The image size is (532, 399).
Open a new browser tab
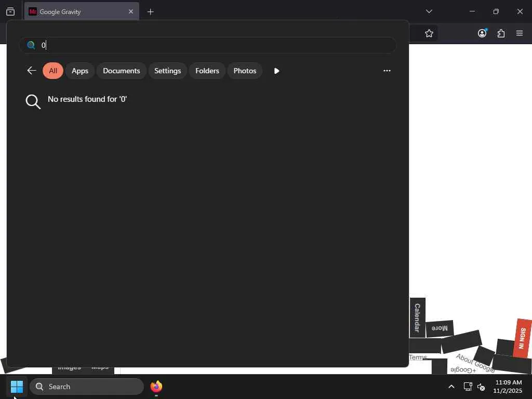(x=150, y=12)
